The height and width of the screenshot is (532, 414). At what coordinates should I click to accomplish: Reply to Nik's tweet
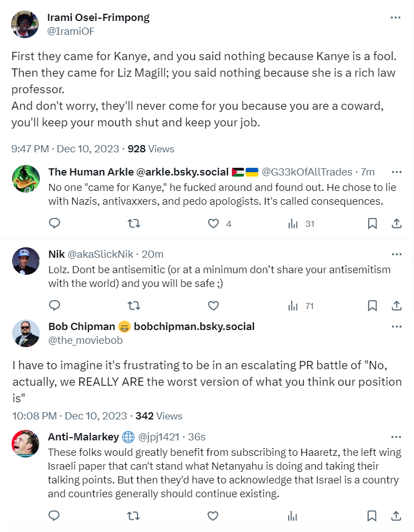54,305
